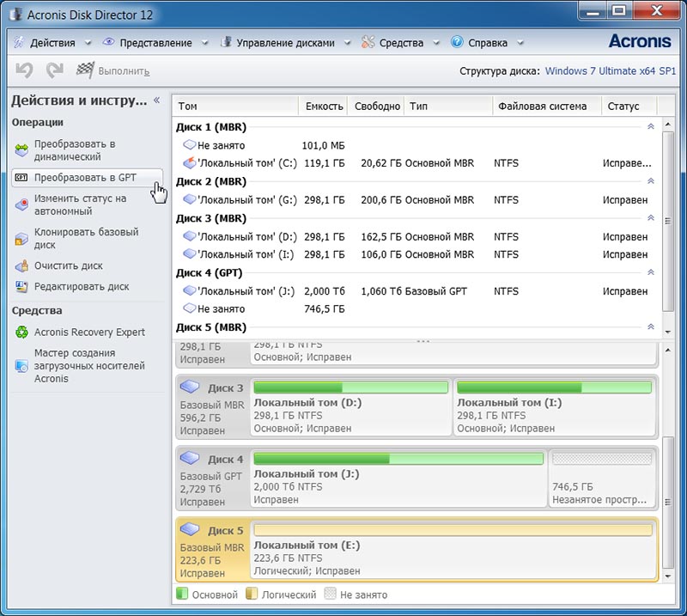Open dropdown arrow next to Управление дисками

tap(348, 43)
